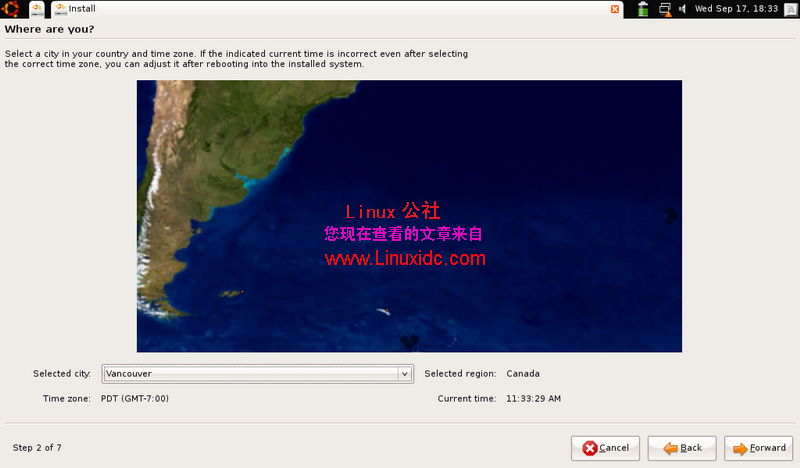Click the 'Time zone:' label

click(x=66, y=399)
